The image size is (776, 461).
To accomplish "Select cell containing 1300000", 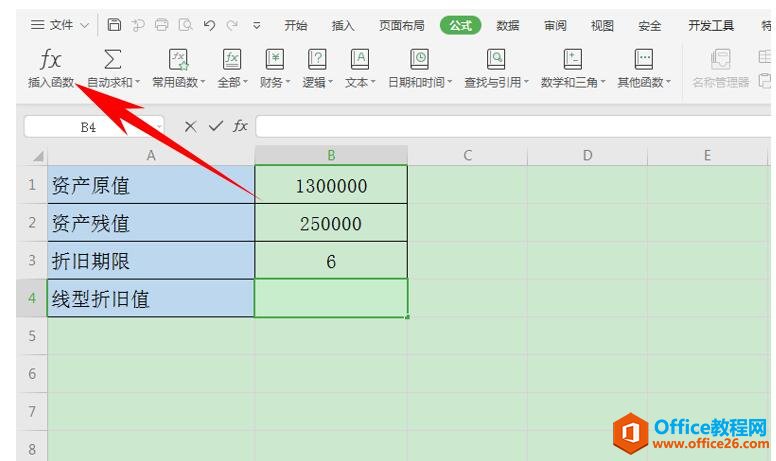I will [331, 184].
